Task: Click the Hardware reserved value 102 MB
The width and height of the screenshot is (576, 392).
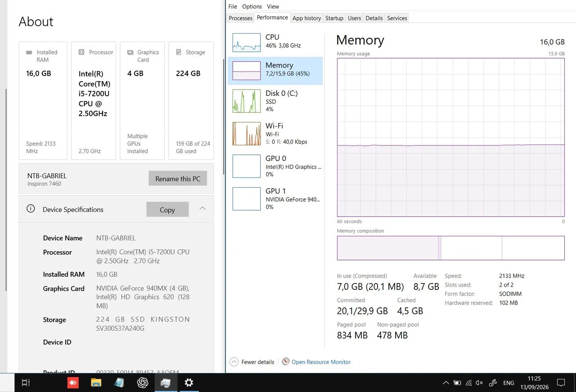Action: point(508,303)
